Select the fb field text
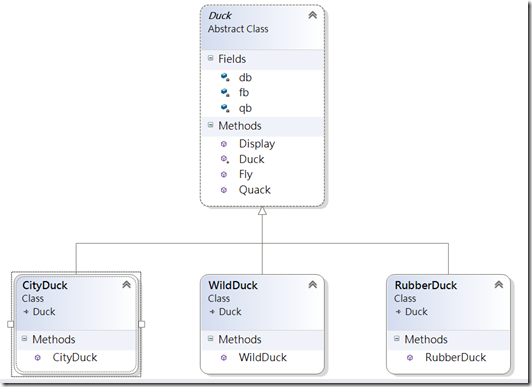 (244, 92)
